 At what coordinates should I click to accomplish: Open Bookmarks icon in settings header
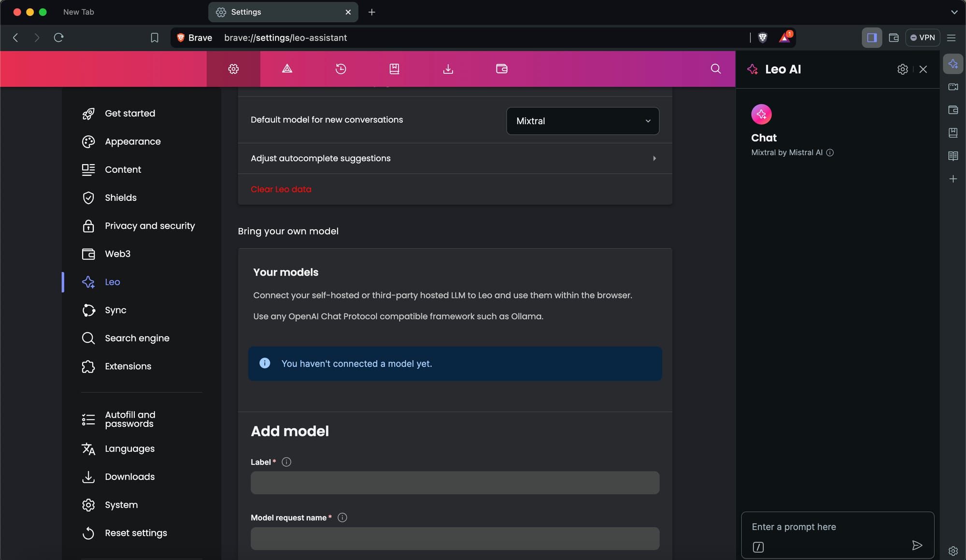394,69
